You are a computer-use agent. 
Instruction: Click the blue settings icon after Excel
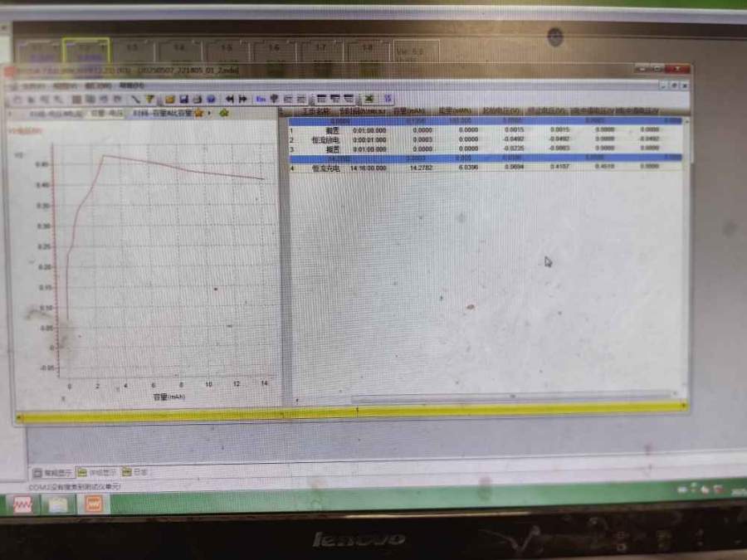[x=388, y=99]
